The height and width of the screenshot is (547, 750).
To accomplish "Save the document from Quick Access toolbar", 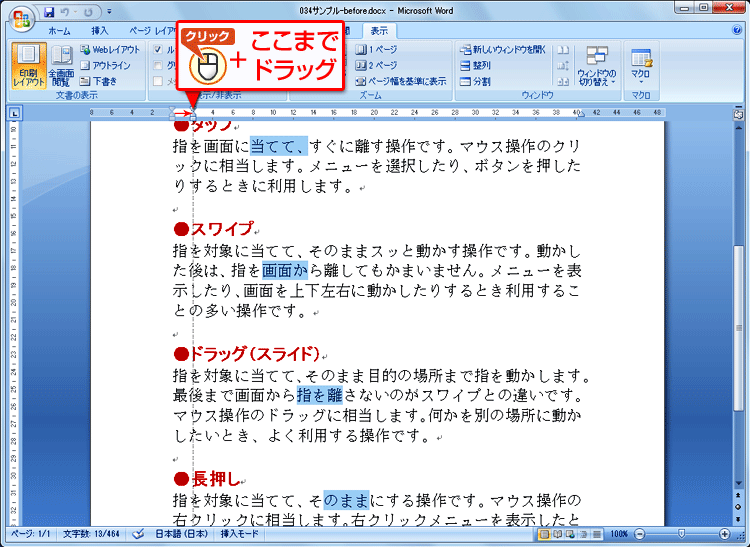I will tap(49, 11).
